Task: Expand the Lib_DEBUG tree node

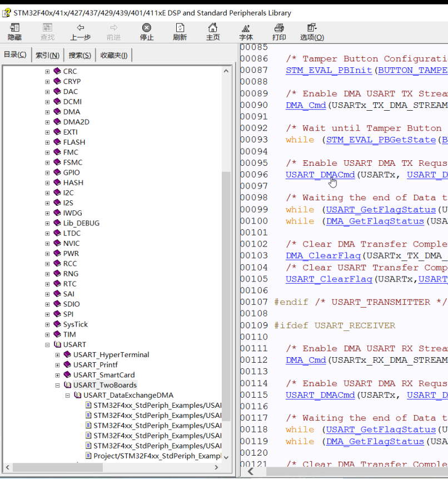Action: coord(47,223)
